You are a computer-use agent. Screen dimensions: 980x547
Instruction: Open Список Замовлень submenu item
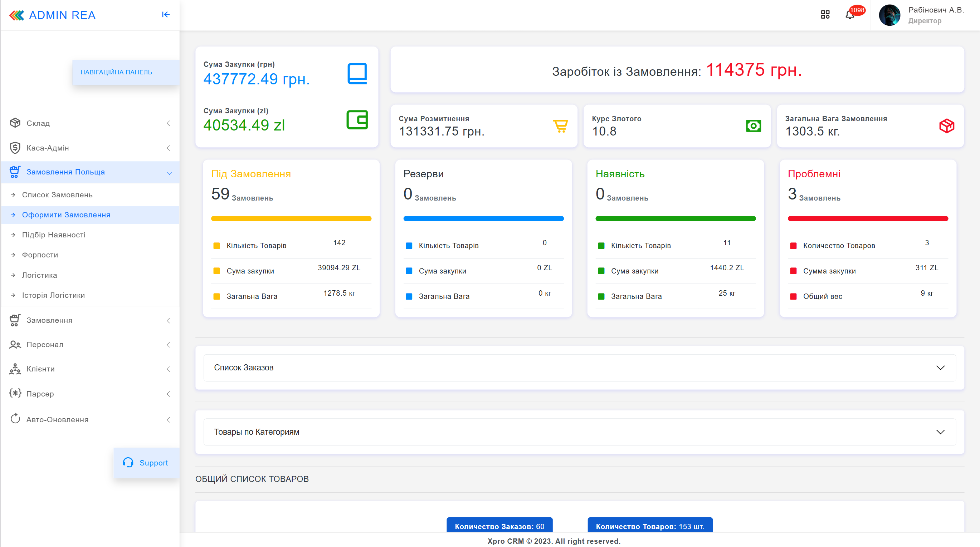pyautogui.click(x=58, y=194)
